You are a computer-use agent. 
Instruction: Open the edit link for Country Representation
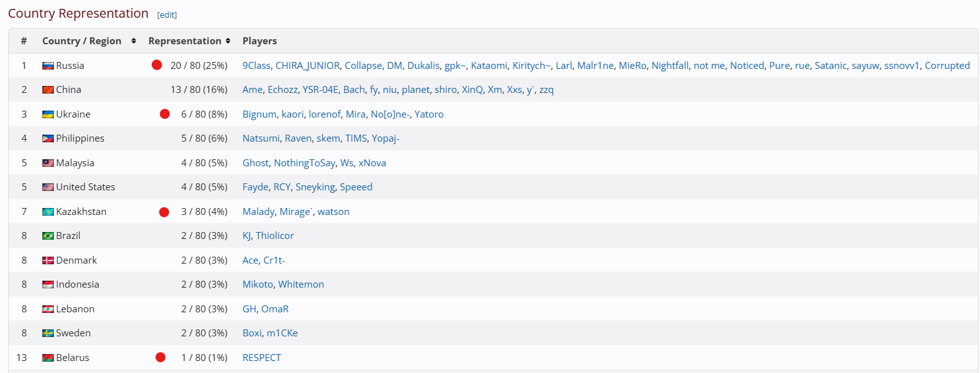[x=167, y=15]
